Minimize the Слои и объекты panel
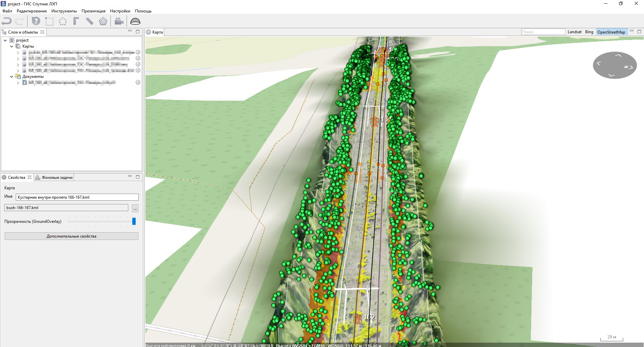644x347 pixels. [130, 31]
